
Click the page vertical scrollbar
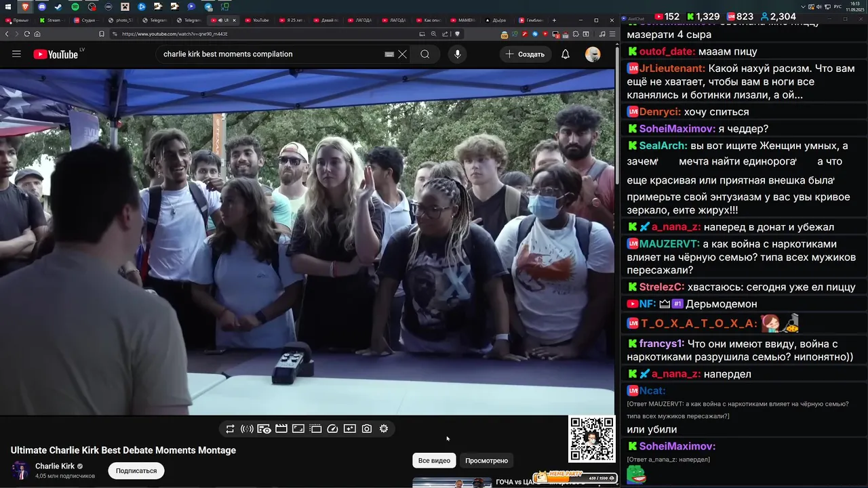coord(616,115)
